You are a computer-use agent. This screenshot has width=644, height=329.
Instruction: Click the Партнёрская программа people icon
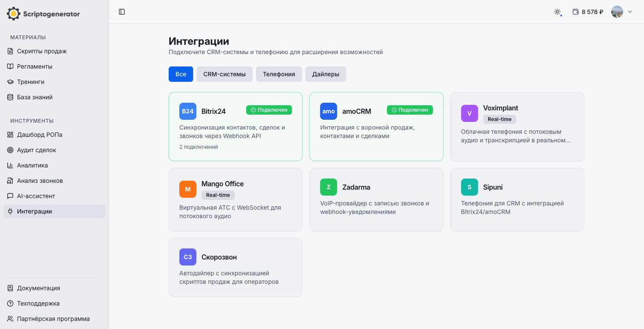tap(10, 319)
